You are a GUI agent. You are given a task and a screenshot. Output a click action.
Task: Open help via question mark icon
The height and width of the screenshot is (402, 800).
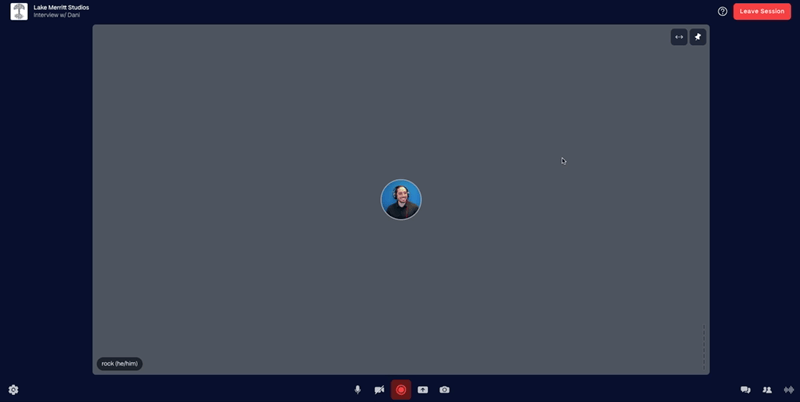[723, 11]
